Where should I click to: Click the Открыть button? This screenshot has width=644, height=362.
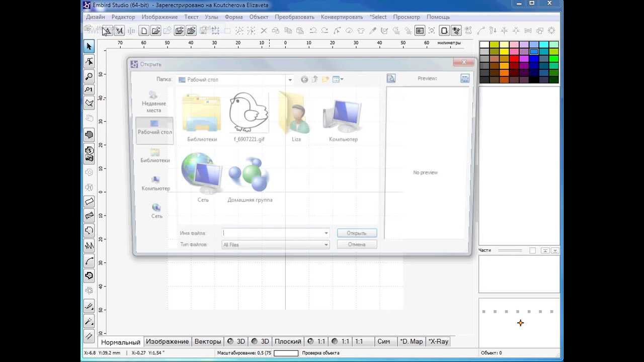click(x=357, y=233)
